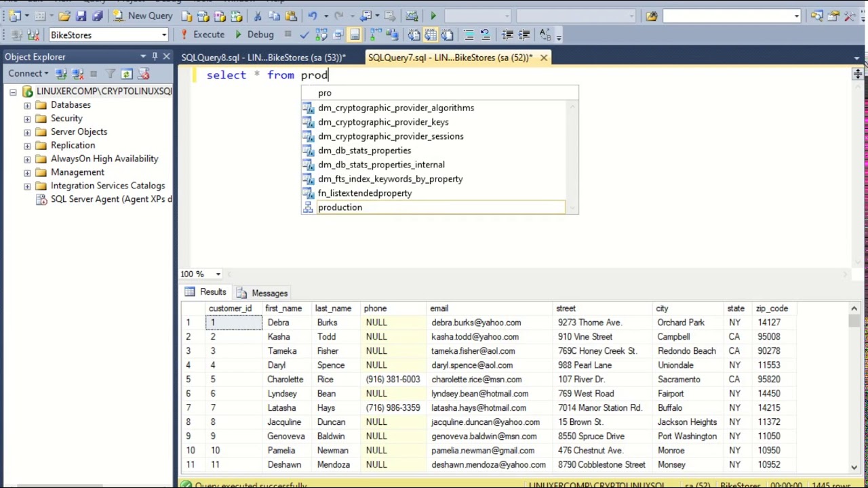The height and width of the screenshot is (488, 868).
Task: Expand the Databases node
Action: [27, 105]
